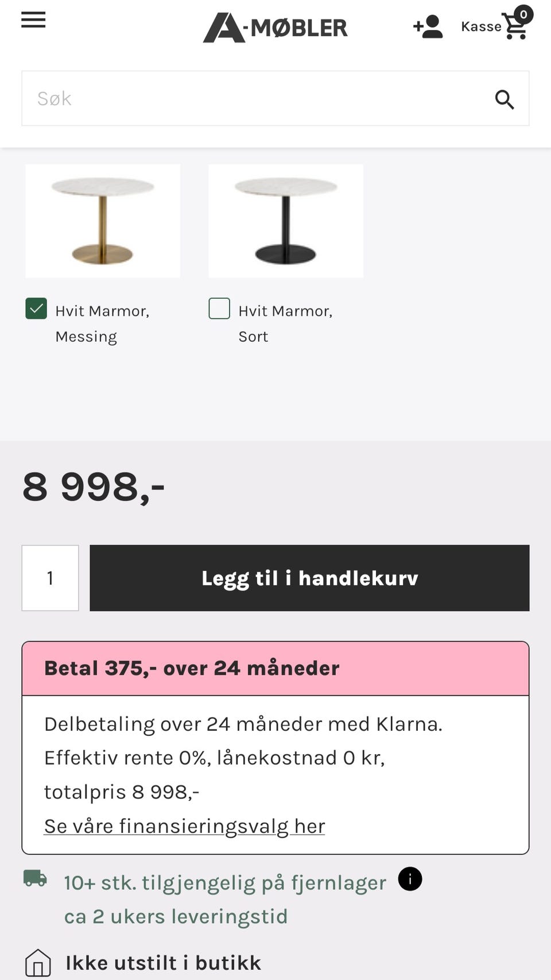This screenshot has height=980, width=551.
Task: Click the Kasse checkout label
Action: click(x=481, y=27)
